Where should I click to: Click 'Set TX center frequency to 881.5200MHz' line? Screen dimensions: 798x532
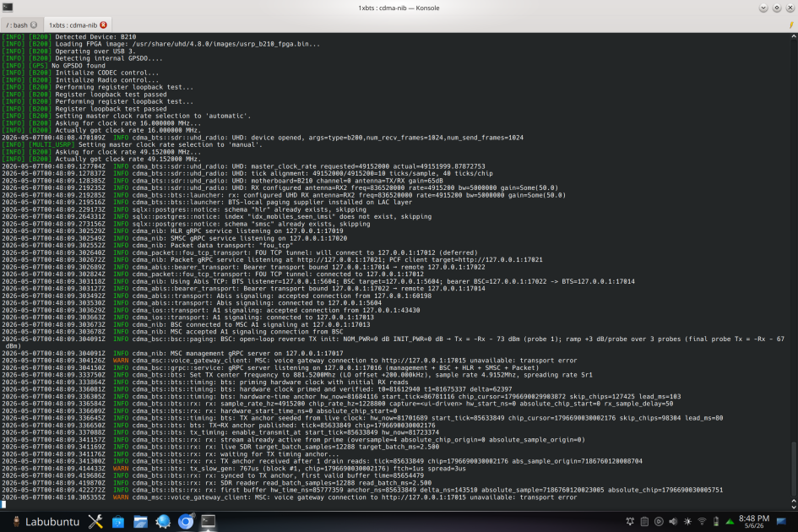tap(297, 375)
